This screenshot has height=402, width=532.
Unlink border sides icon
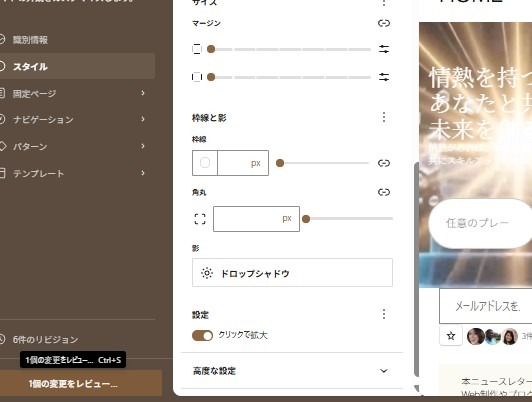coord(384,163)
